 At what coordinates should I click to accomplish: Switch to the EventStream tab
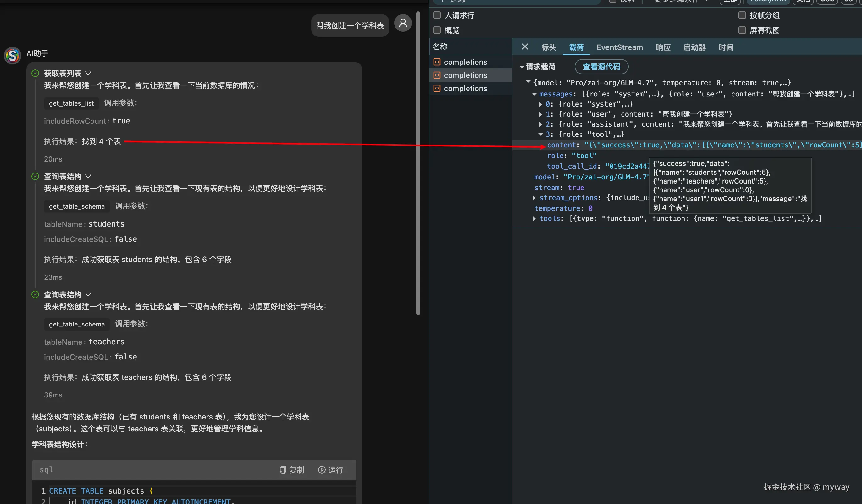coord(620,47)
